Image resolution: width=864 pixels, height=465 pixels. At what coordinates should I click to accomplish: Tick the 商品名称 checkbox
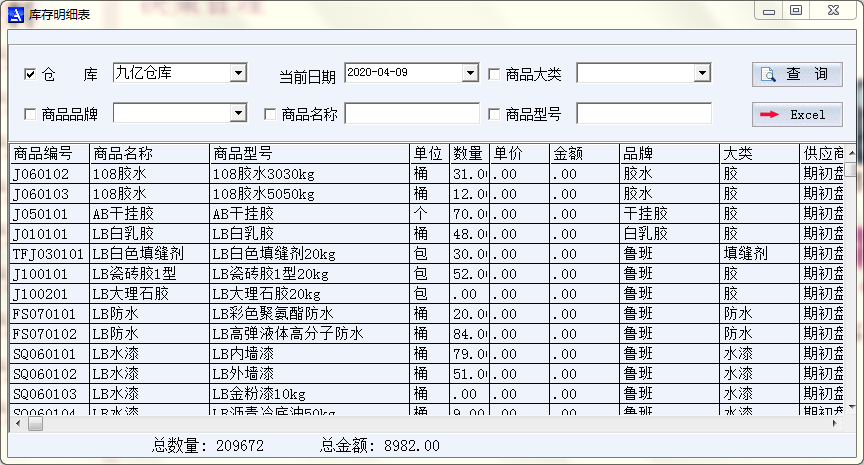[270, 114]
